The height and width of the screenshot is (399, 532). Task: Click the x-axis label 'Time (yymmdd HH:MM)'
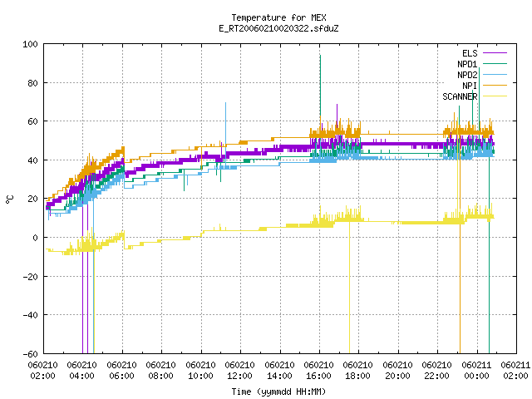click(278, 392)
